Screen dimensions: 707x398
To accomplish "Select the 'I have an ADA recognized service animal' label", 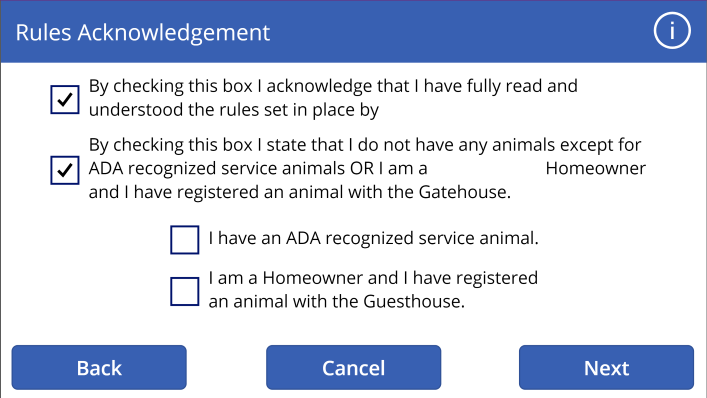I will coord(373,238).
